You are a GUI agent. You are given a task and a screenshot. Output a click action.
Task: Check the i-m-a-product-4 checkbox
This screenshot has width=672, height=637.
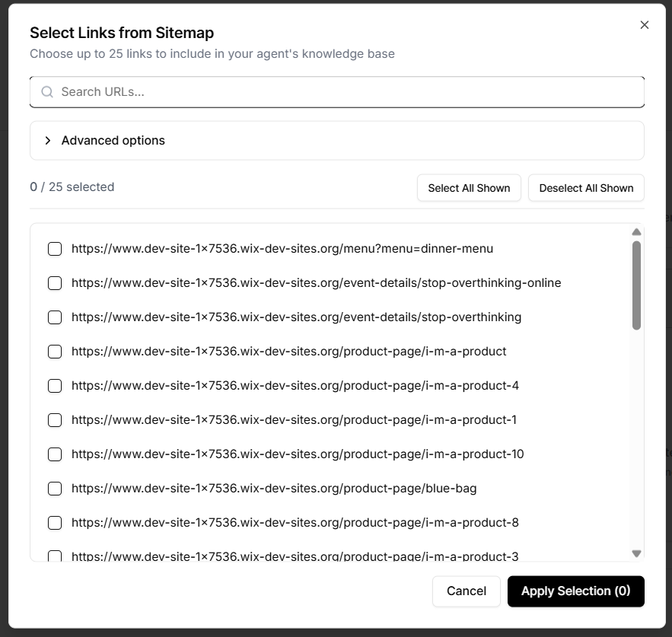[55, 386]
